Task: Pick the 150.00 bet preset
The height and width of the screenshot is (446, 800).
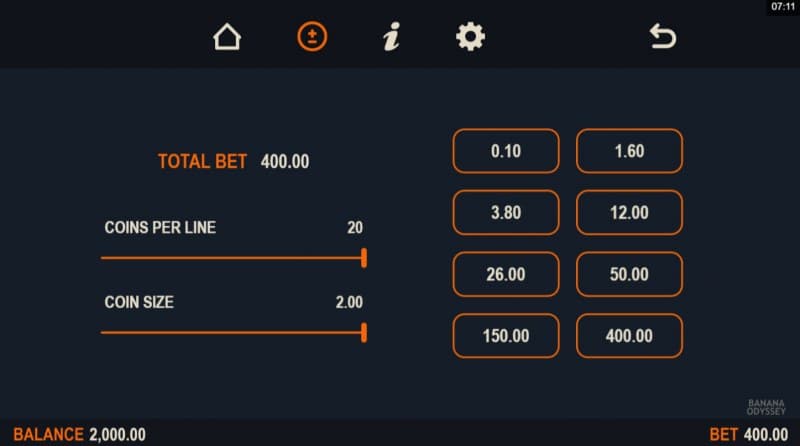Action: 506,335
